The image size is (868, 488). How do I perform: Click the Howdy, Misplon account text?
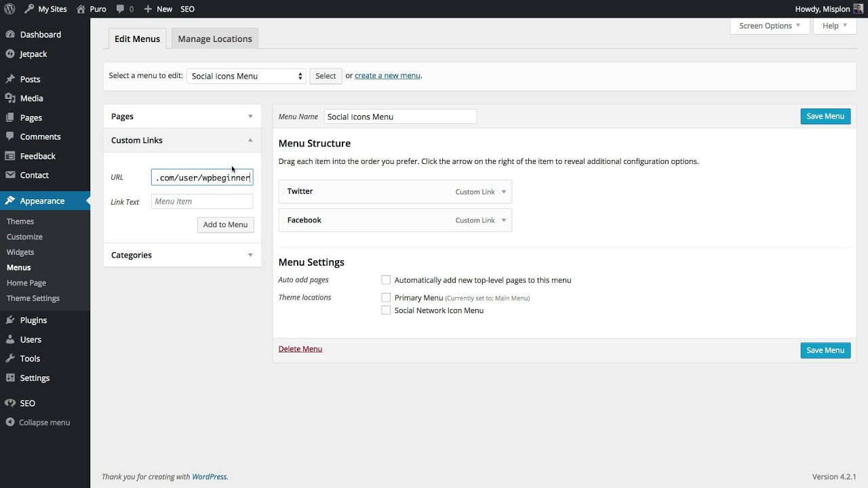click(x=822, y=9)
